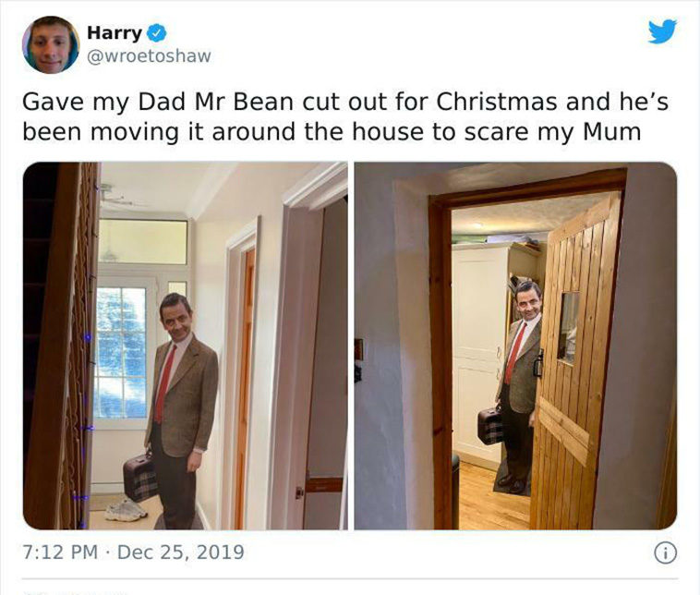Viewport: 700px width, 595px height.
Task: Click the Dec 25, 2019 date
Action: click(180, 552)
